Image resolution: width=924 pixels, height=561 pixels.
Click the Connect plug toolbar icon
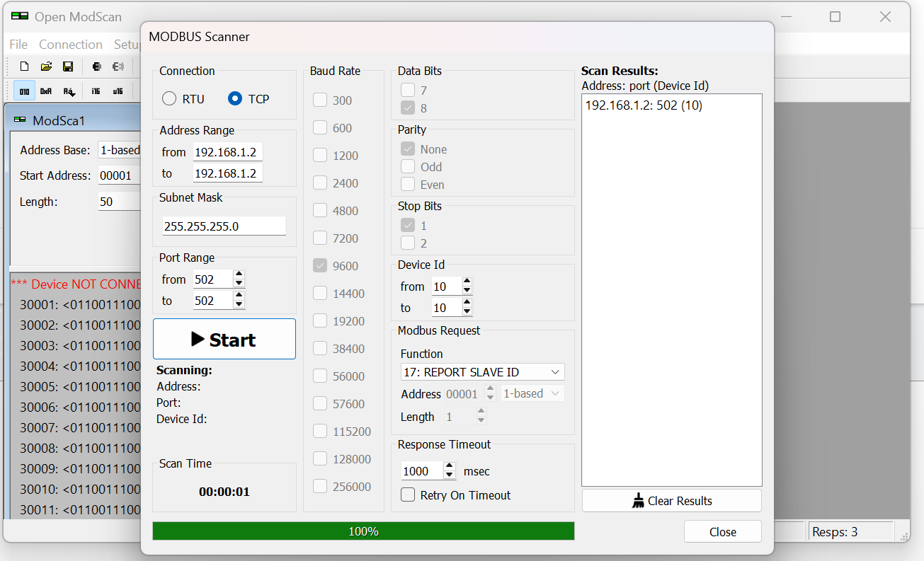[x=96, y=66]
